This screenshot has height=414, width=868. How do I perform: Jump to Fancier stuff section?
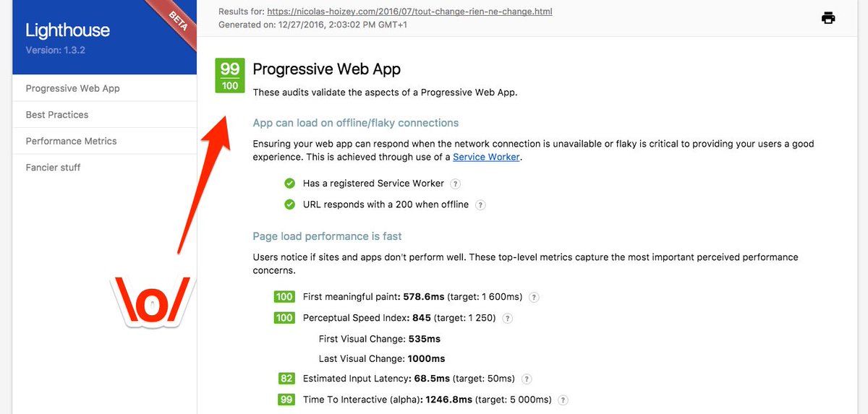(x=53, y=168)
